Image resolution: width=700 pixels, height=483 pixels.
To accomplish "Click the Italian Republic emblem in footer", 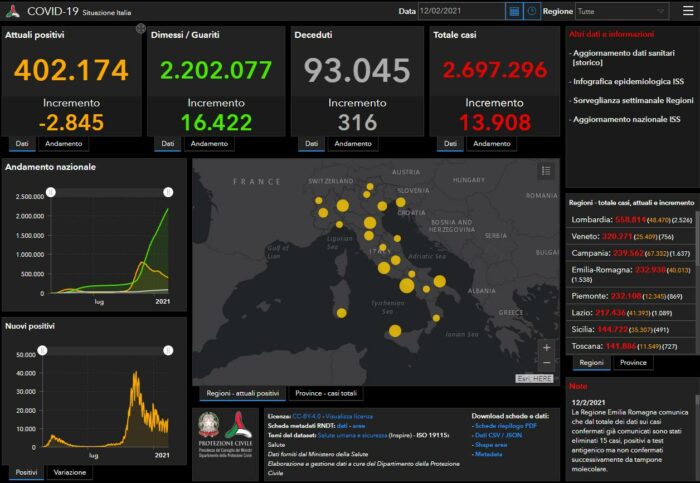I will pos(208,425).
